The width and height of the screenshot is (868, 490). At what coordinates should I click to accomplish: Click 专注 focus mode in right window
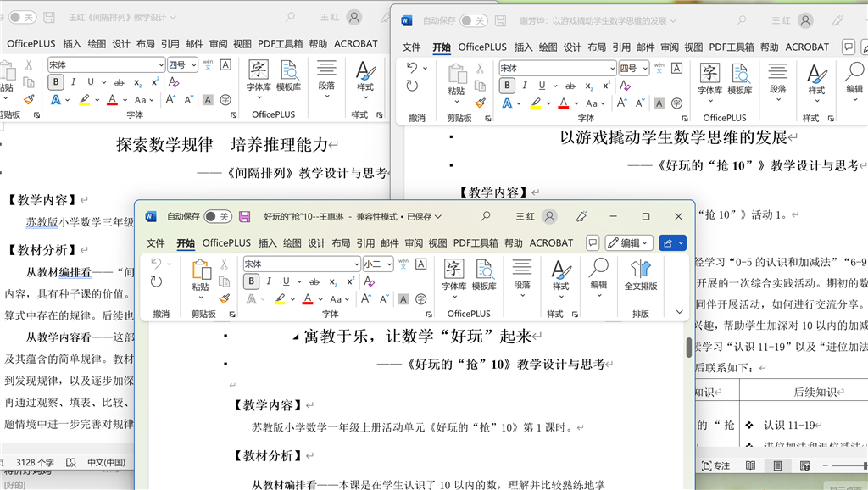715,465
